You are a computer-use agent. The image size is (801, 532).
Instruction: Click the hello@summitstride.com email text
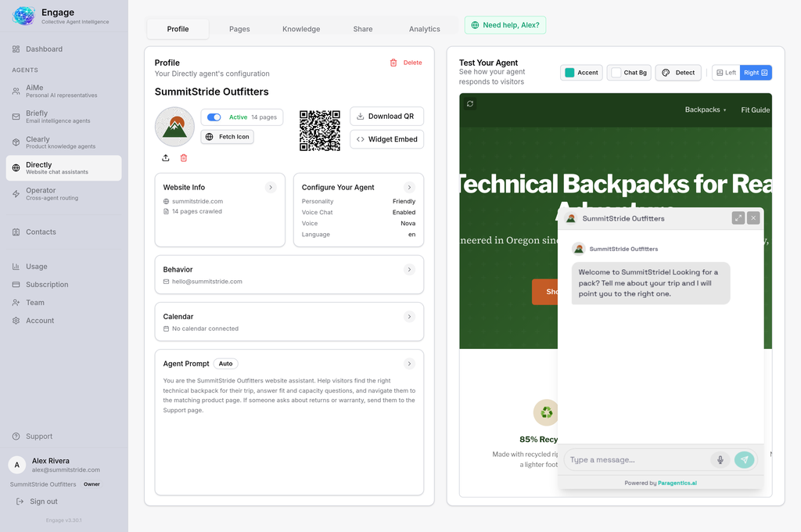[207, 282]
